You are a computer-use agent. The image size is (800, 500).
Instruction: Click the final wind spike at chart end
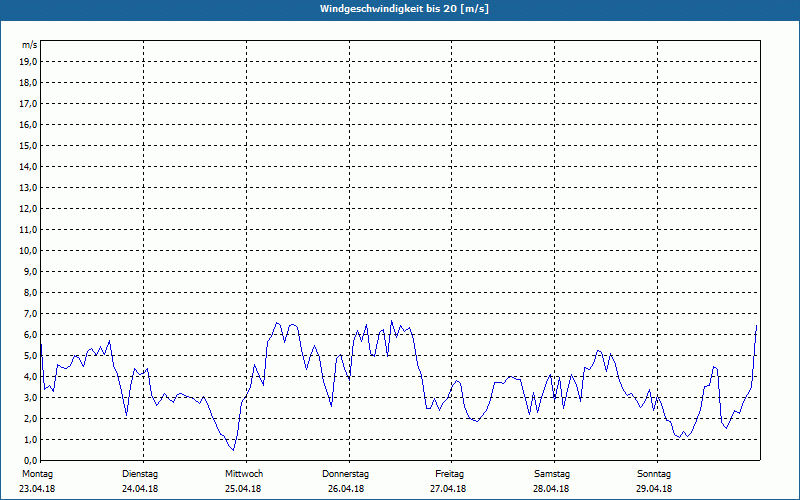[x=756, y=327]
